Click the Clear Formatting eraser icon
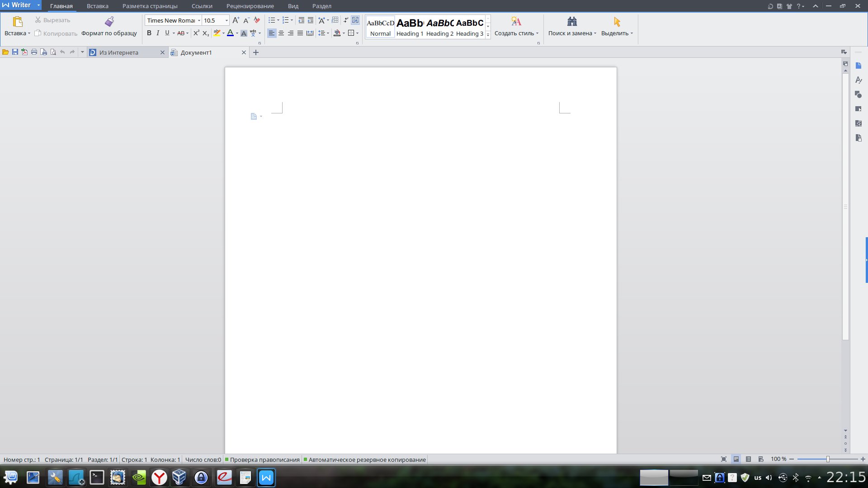This screenshot has width=868, height=488. [257, 20]
